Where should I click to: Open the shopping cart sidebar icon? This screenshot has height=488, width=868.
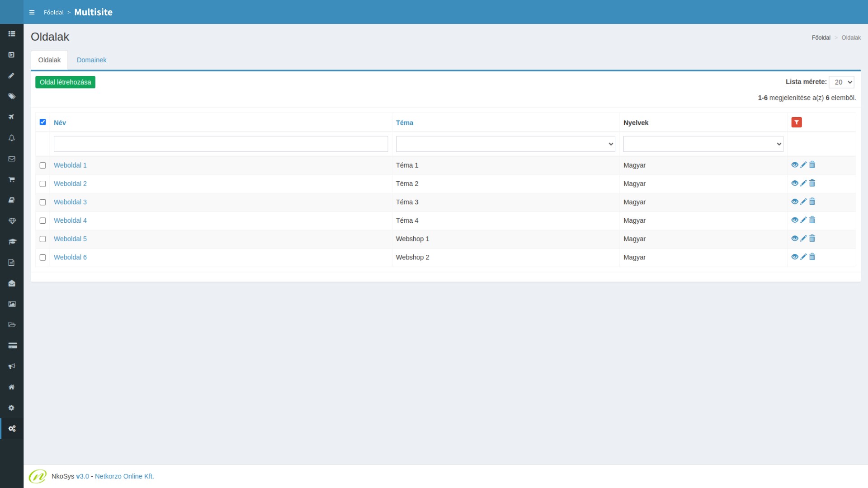12,179
